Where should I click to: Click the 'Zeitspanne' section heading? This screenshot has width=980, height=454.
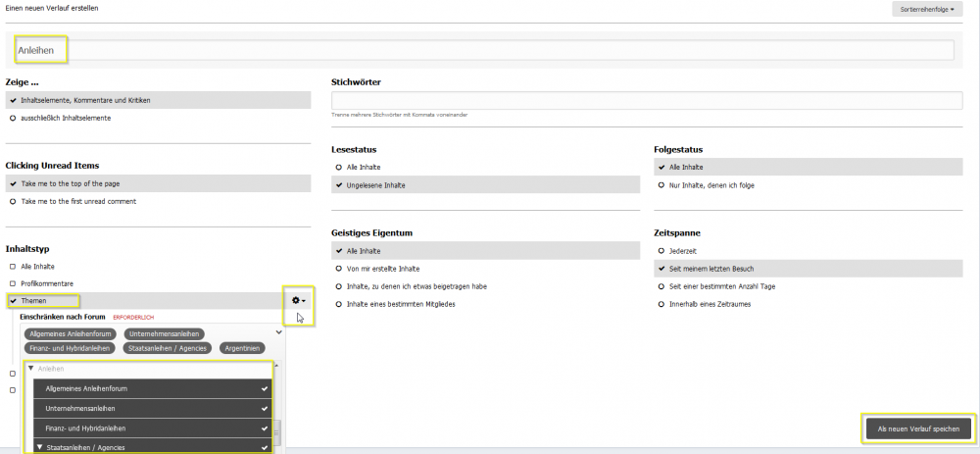pos(677,232)
